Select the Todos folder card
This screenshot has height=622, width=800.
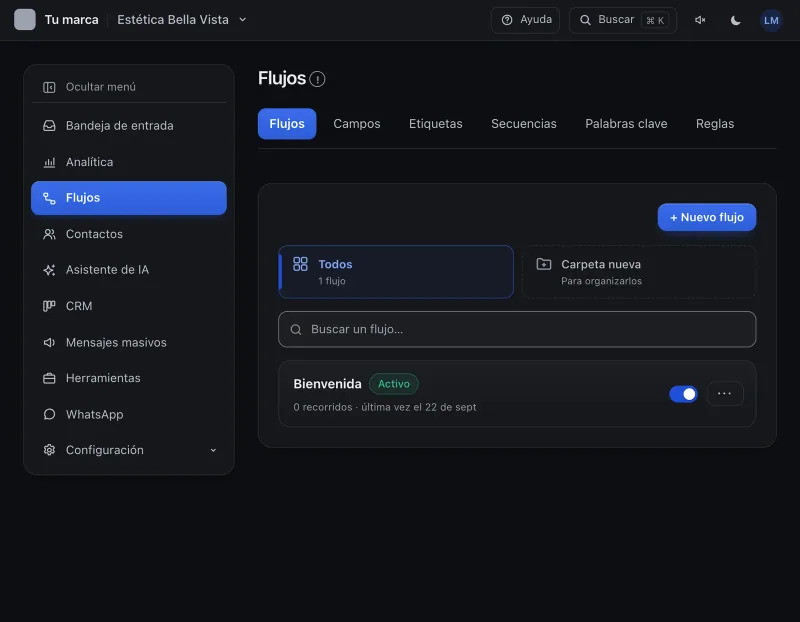[x=396, y=272]
